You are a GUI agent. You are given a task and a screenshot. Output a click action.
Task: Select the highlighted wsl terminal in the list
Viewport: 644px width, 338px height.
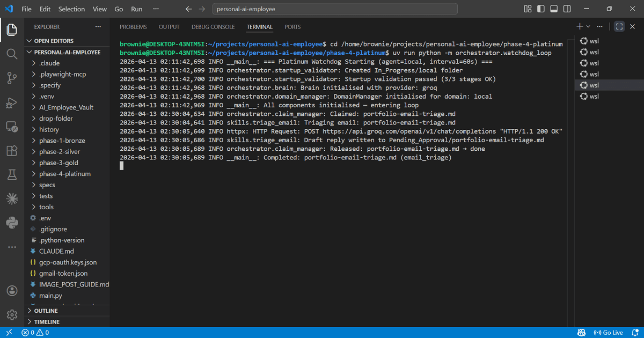coord(591,85)
